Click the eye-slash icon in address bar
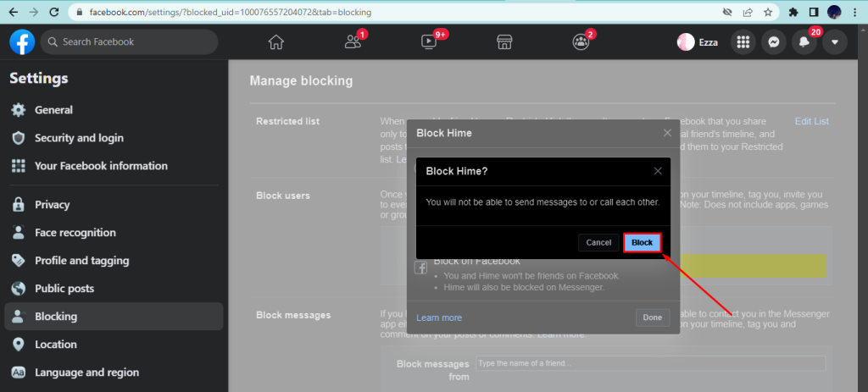Screen dimensions: 868x392 tap(728, 12)
